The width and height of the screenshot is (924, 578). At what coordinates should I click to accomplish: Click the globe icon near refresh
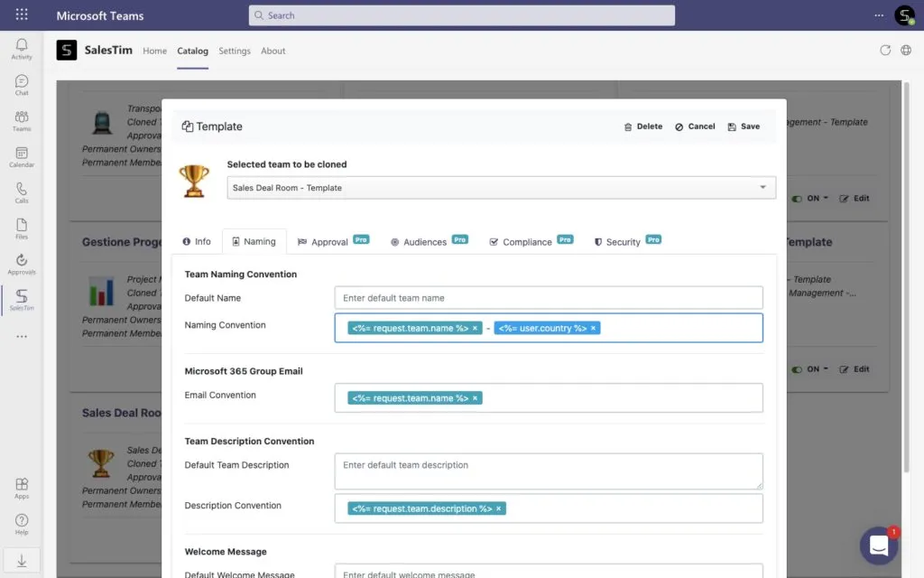[x=906, y=51]
